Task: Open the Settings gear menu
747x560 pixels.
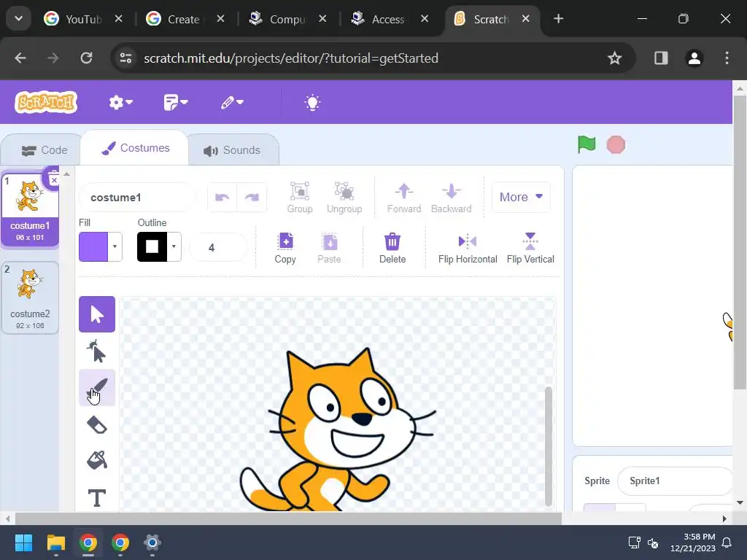Action: (120, 102)
